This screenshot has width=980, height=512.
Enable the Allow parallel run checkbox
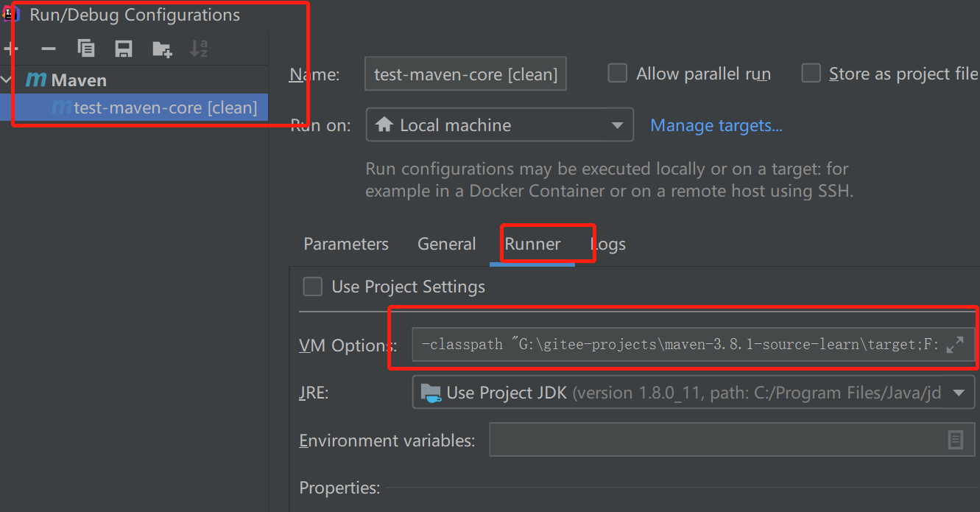617,74
